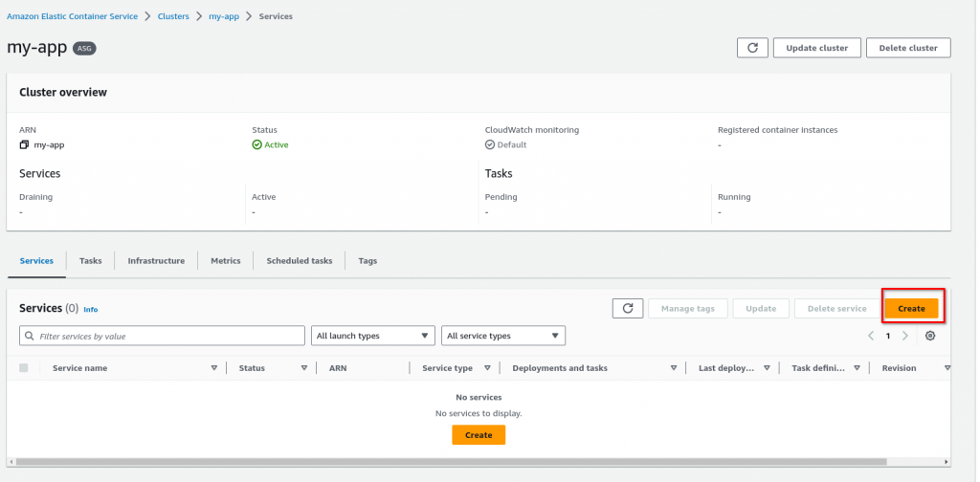Image resolution: width=980 pixels, height=482 pixels.
Task: Sort by Revision column arrow
Action: [x=947, y=368]
